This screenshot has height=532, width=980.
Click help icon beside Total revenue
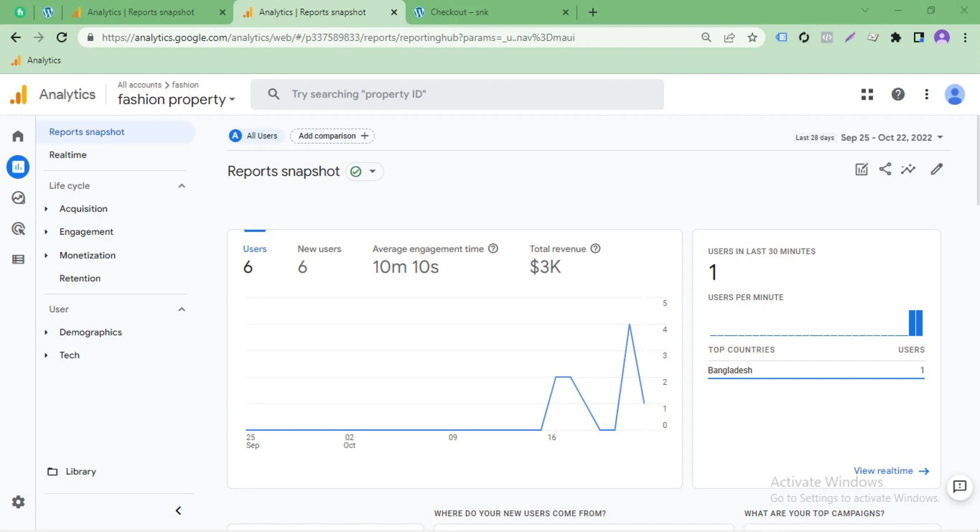[596, 248]
